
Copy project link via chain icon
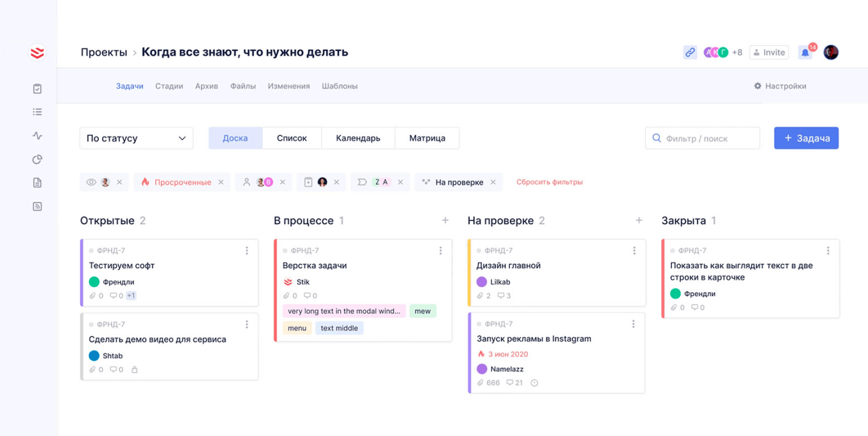[690, 52]
